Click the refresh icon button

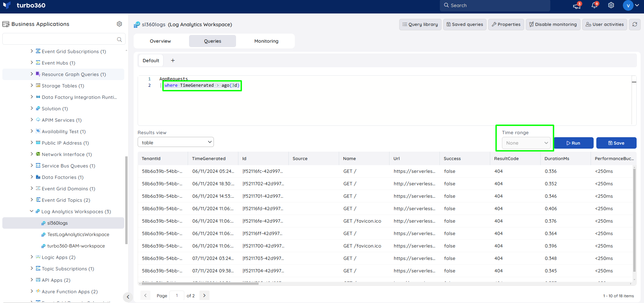(x=635, y=24)
